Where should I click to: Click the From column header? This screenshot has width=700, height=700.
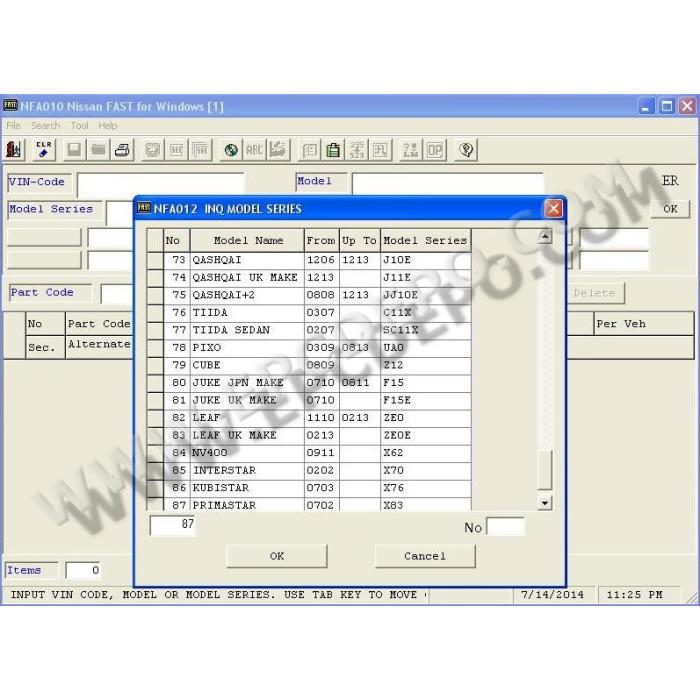pos(321,241)
